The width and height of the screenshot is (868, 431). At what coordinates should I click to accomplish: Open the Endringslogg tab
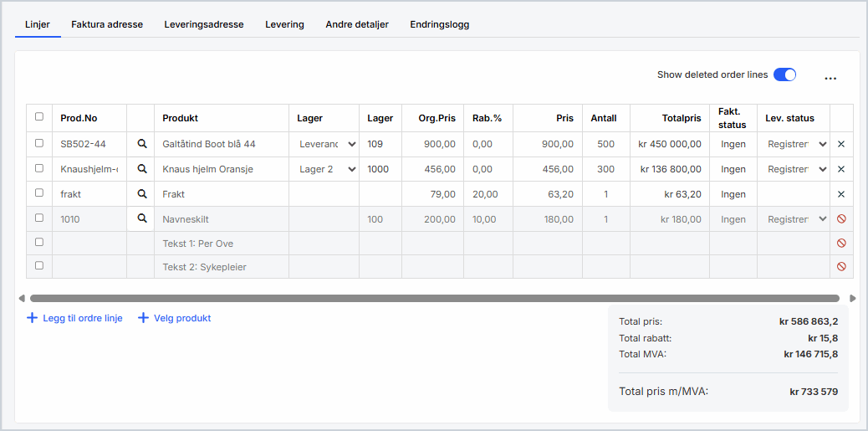tap(439, 24)
